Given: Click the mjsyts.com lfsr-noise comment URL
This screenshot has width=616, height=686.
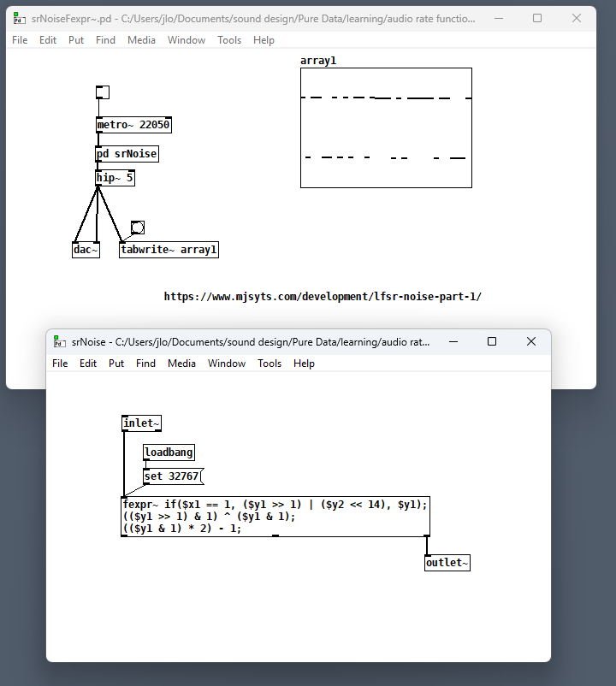Looking at the screenshot, I should point(323,297).
